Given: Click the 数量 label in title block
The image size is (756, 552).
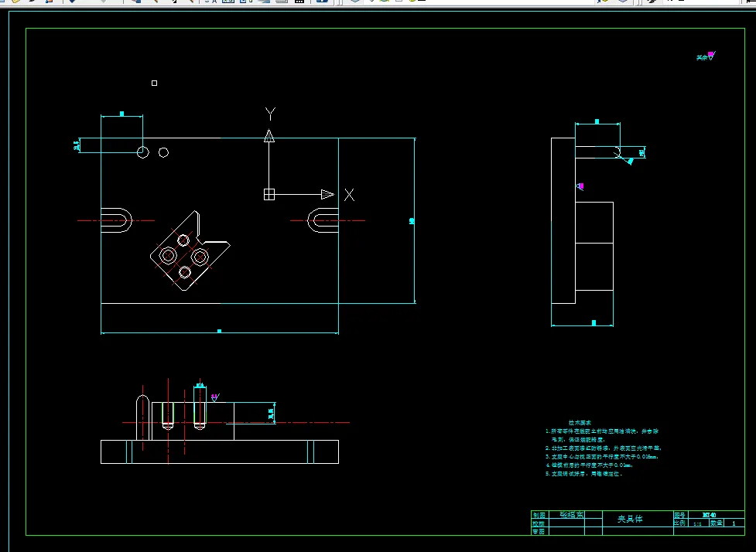Looking at the screenshot, I should tap(717, 523).
